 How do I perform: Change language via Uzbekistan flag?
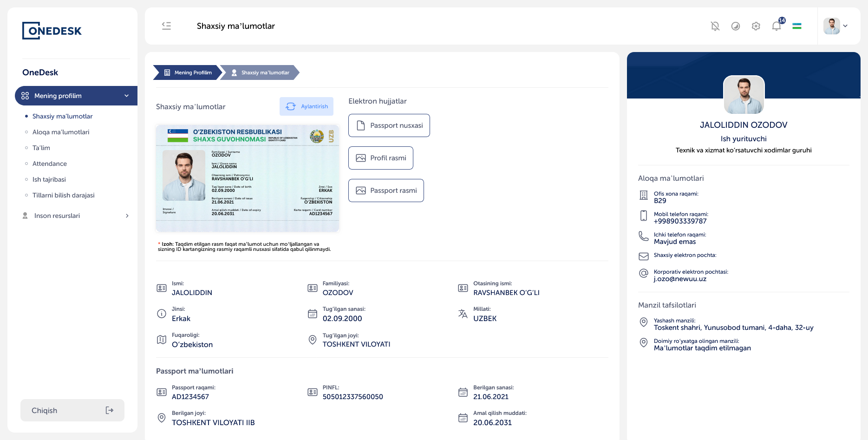click(x=797, y=26)
